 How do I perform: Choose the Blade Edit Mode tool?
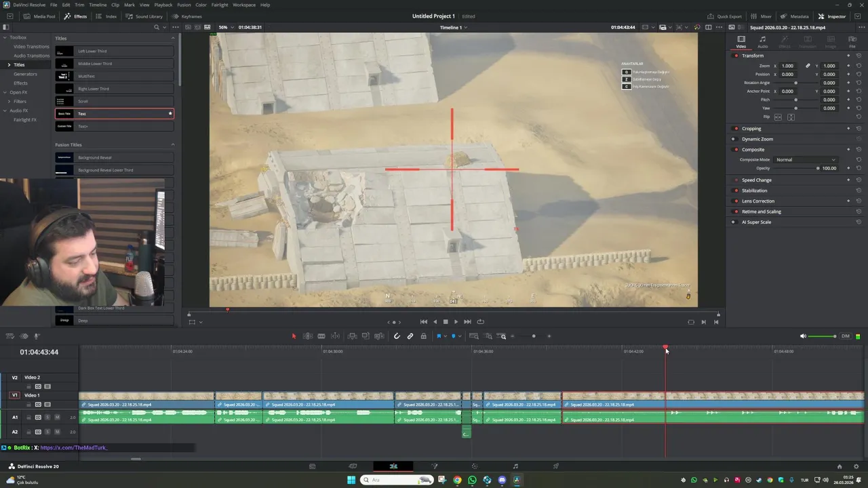[x=321, y=336]
